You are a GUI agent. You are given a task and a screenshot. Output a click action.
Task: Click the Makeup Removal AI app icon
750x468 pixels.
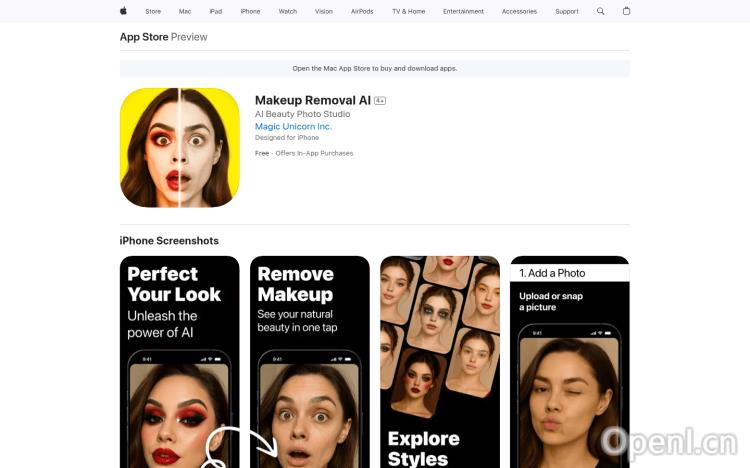(x=180, y=147)
